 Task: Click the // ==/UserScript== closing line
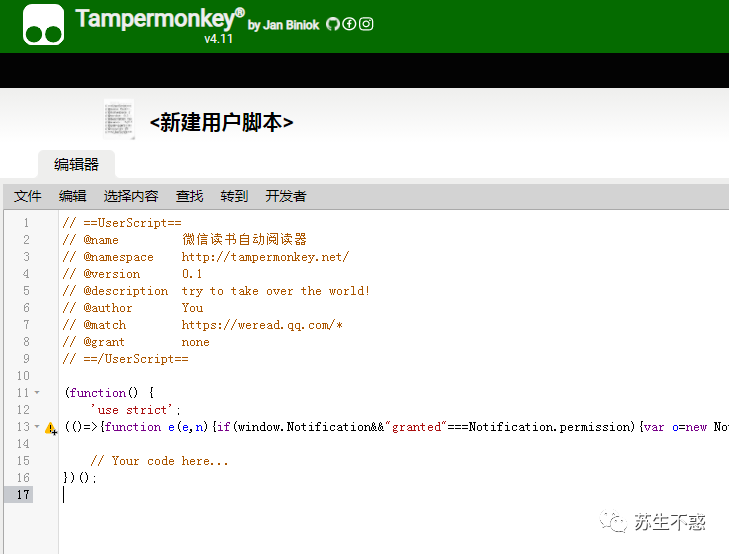pyautogui.click(x=126, y=359)
